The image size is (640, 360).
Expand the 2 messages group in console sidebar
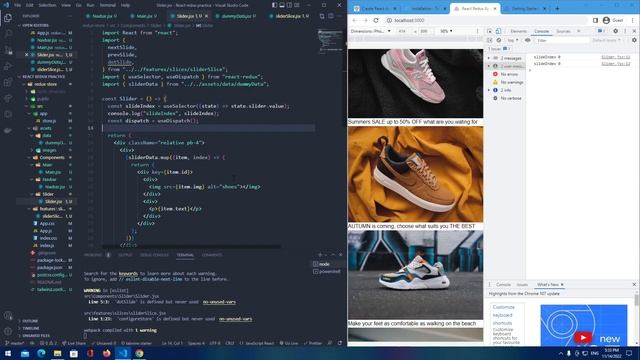coord(489,58)
